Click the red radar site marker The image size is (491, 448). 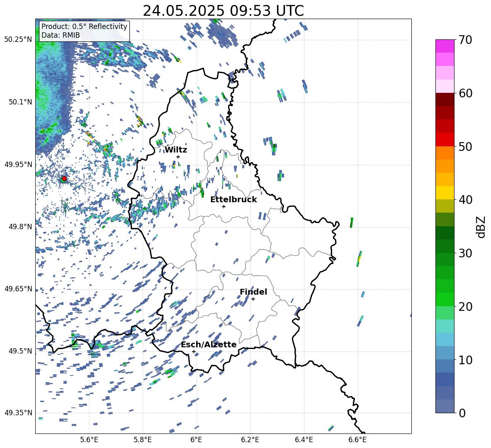64,179
